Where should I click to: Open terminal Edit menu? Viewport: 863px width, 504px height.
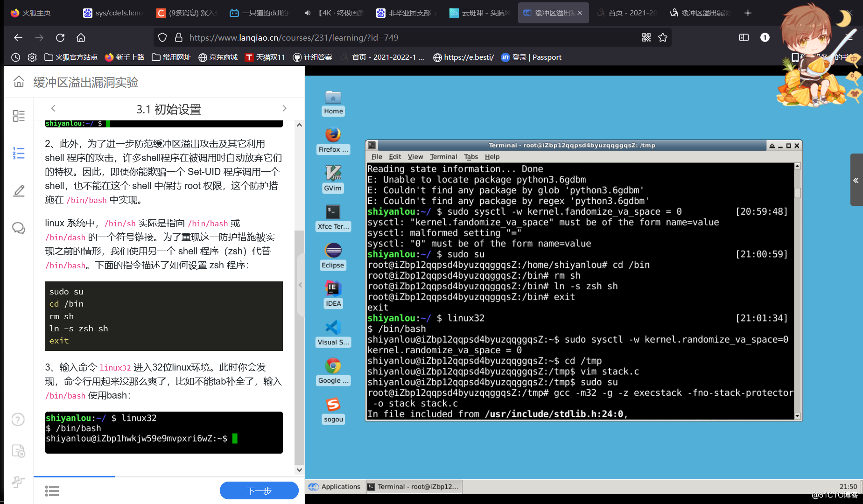[x=395, y=157]
